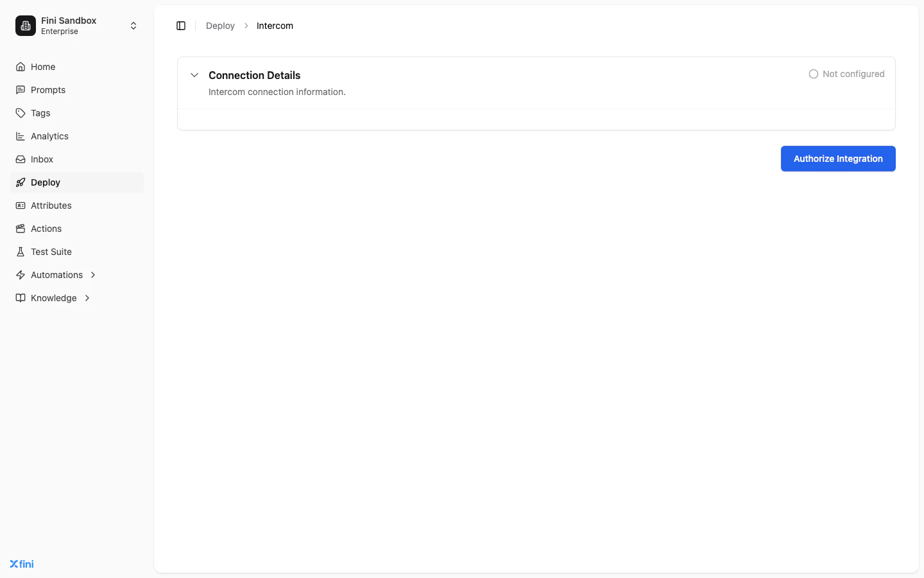924x578 pixels.
Task: Click the Automations lightning icon
Action: click(x=21, y=275)
